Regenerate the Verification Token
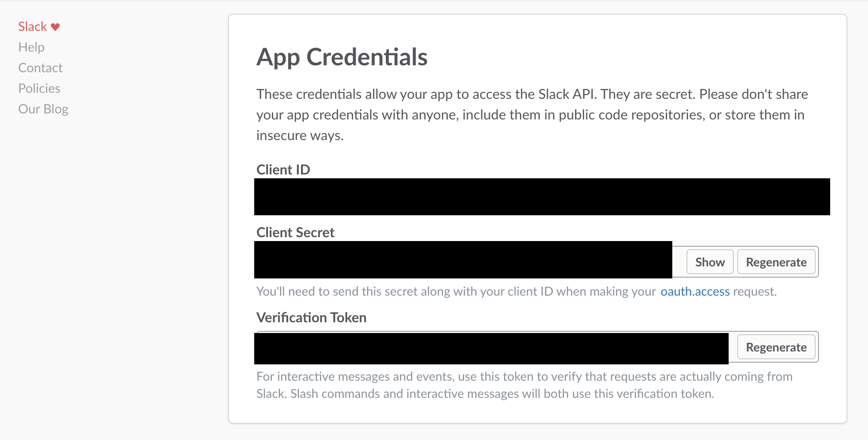The width and height of the screenshot is (868, 440). click(x=776, y=347)
